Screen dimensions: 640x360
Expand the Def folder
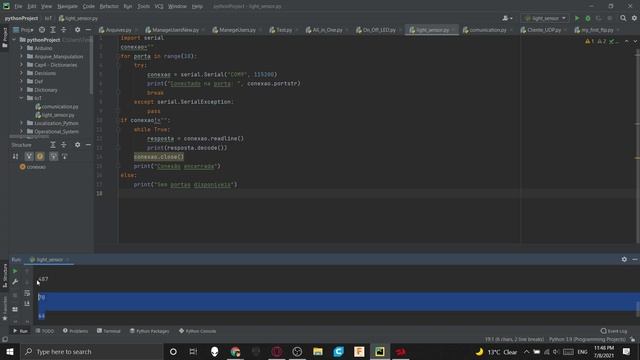(22, 81)
